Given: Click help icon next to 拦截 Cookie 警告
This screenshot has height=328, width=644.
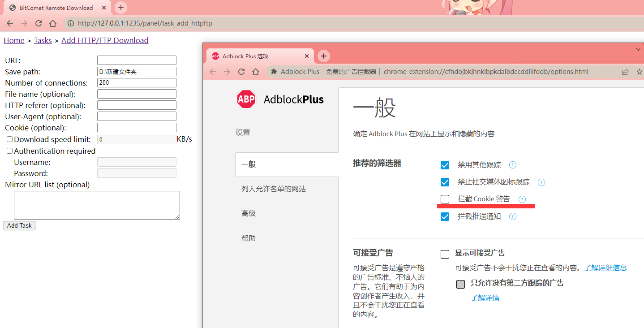Looking at the screenshot, I should point(522,199).
